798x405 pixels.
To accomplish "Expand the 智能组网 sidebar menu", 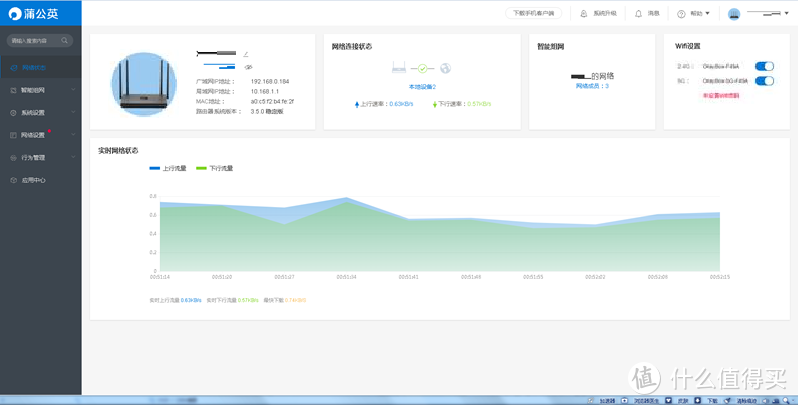I will tap(40, 90).
